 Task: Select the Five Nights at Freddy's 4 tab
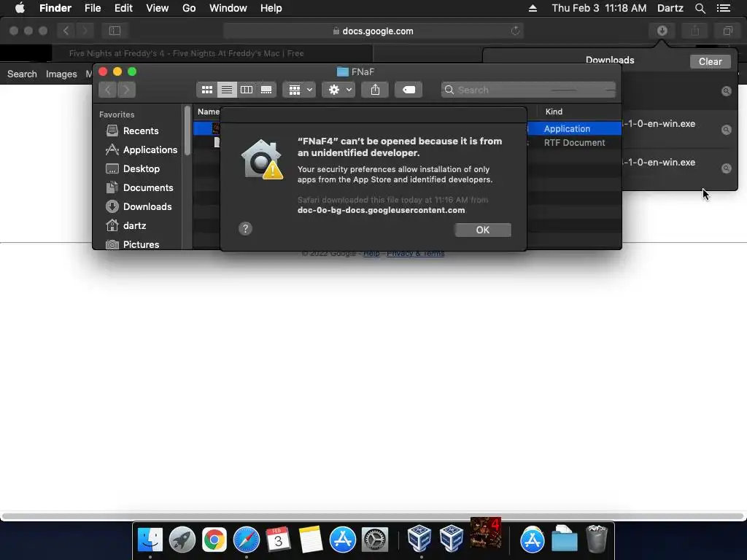point(186,53)
